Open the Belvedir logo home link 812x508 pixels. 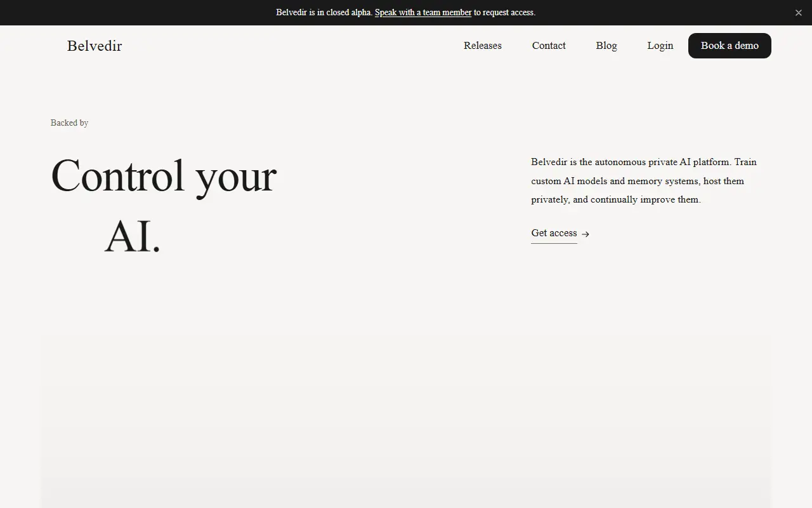point(95,46)
